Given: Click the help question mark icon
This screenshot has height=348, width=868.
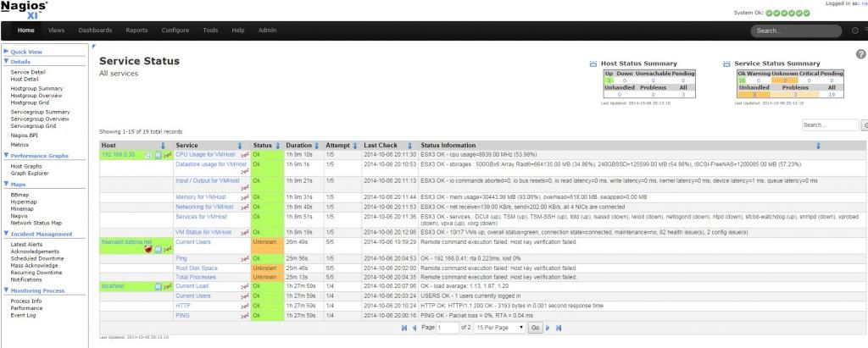Looking at the screenshot, I should (861, 54).
